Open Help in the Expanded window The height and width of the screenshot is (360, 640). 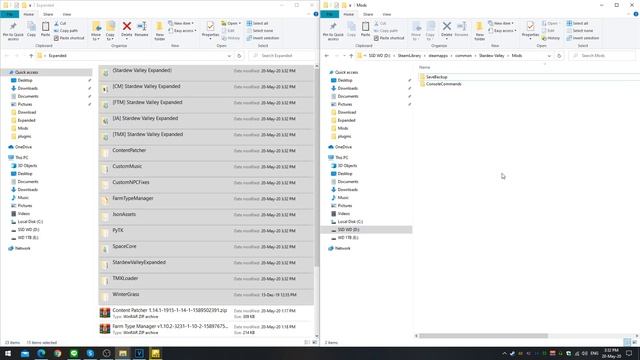pos(316,14)
